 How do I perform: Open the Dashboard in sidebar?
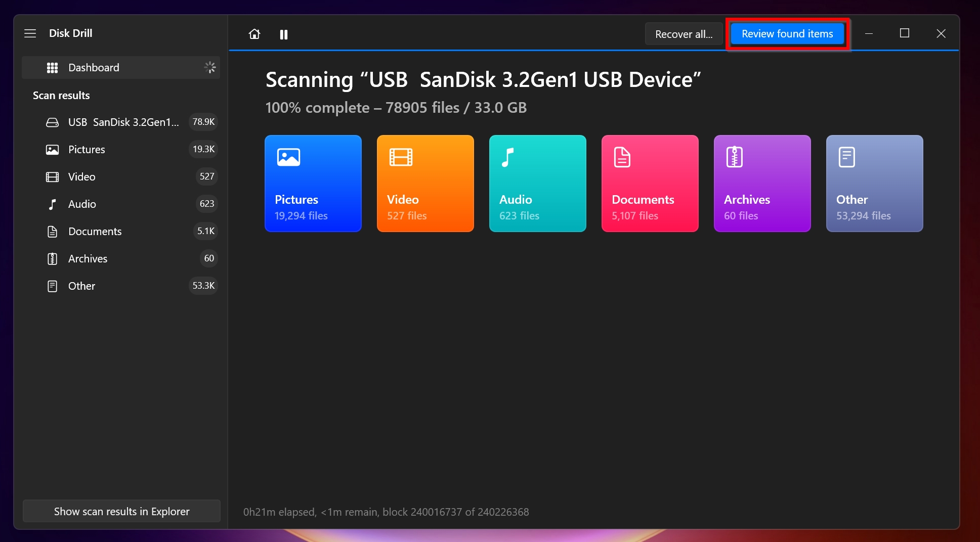[121, 67]
